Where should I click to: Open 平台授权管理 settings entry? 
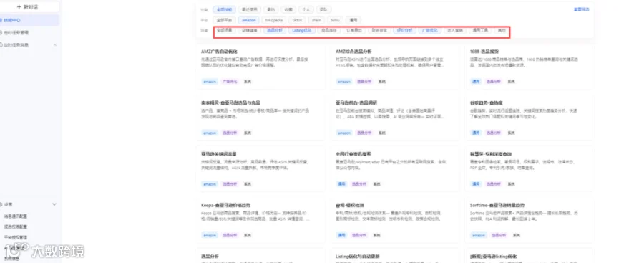point(16,237)
